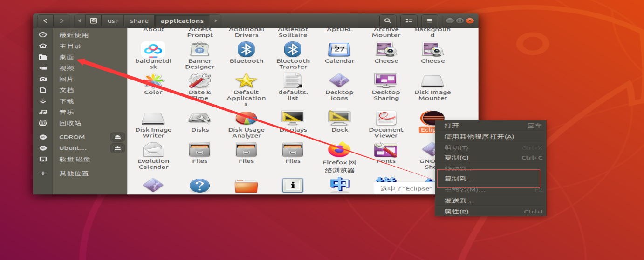Choose 打开 from the context menu

coord(490,126)
